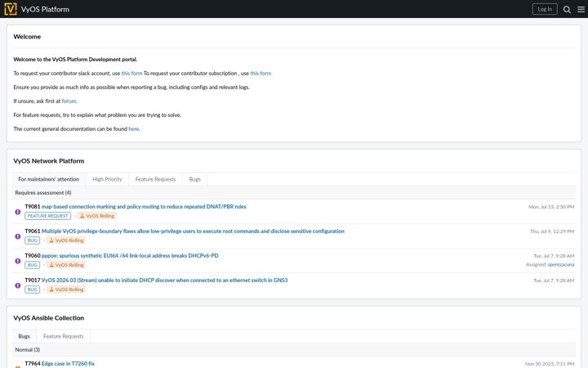
Task: Click the BUG tag under T9017
Action: (x=32, y=289)
